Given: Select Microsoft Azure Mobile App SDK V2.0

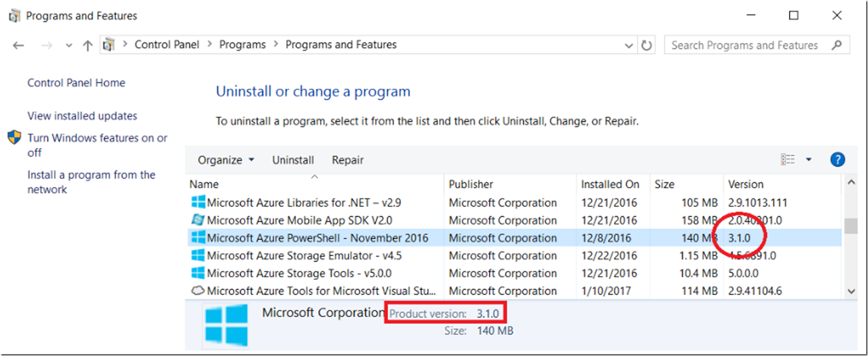Looking at the screenshot, I should tap(515, 220).
